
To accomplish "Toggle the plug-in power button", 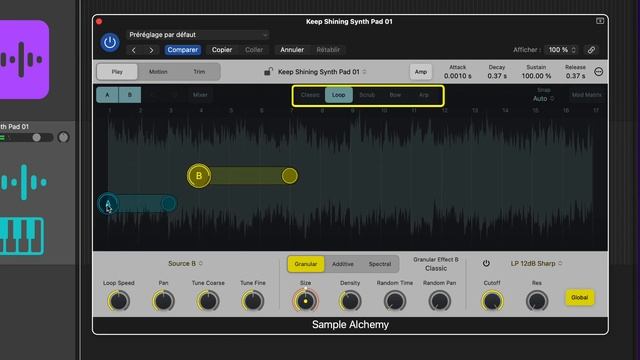I will tap(110, 42).
